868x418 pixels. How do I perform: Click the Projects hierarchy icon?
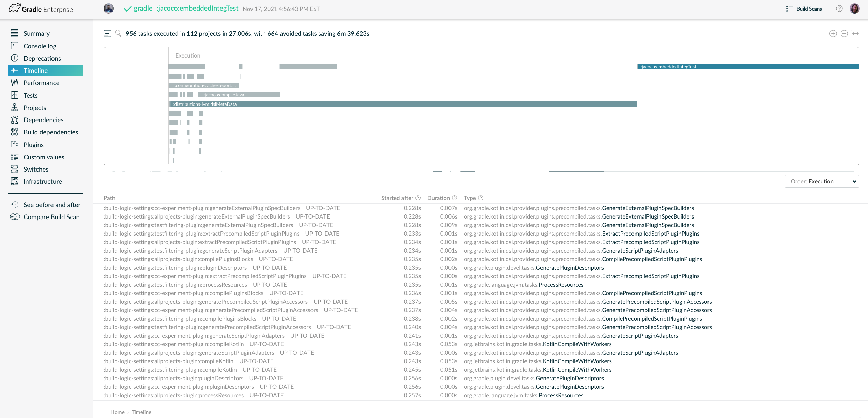point(15,108)
